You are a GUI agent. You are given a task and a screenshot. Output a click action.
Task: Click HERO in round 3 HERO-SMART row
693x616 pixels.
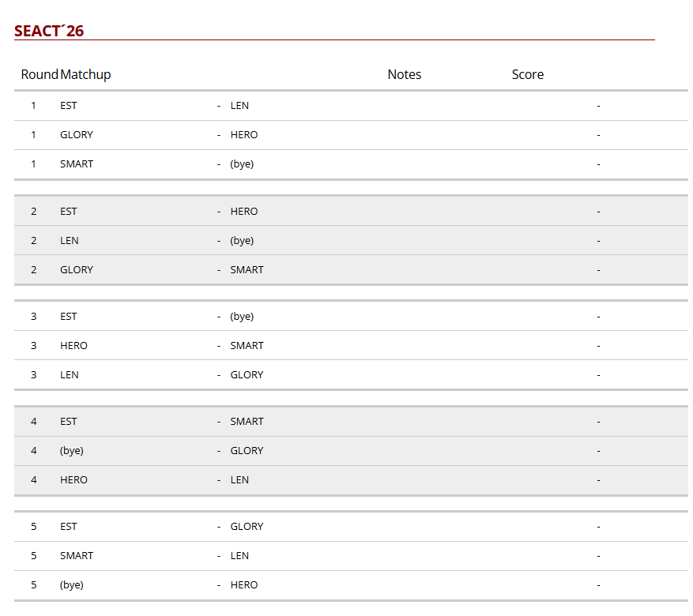click(x=73, y=346)
